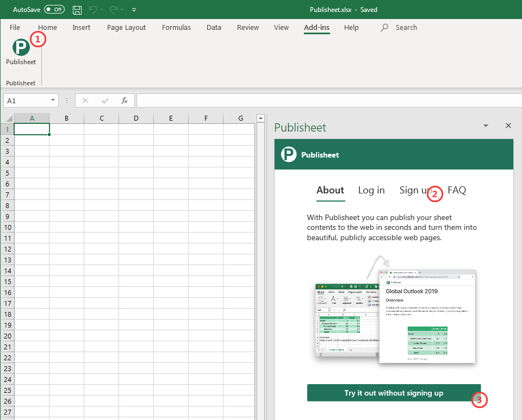Select row 15 header

(x=7, y=281)
